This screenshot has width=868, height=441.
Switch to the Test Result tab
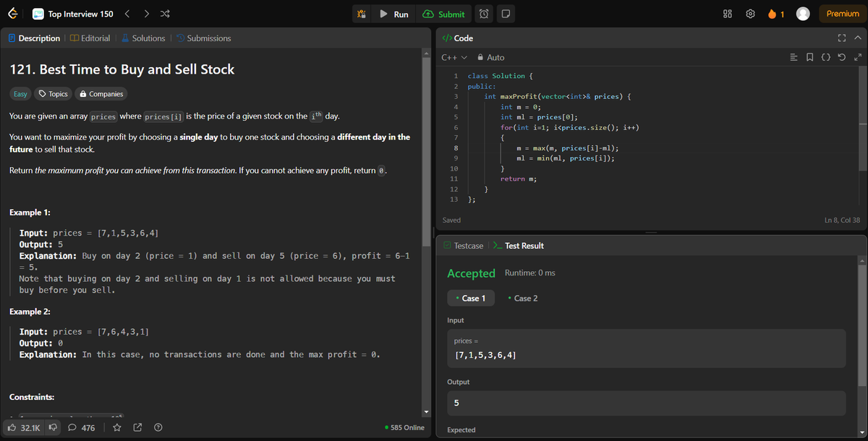tap(518, 246)
